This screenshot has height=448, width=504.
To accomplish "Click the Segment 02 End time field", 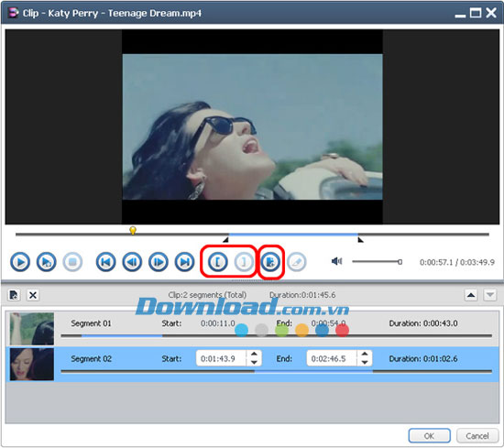I will pyautogui.click(x=332, y=358).
